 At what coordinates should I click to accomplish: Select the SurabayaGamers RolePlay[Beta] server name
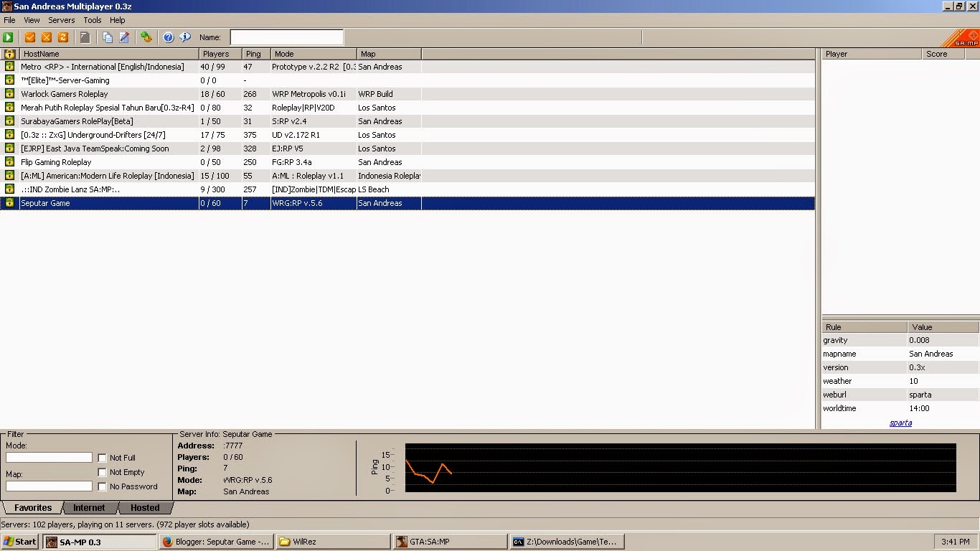tap(77, 121)
